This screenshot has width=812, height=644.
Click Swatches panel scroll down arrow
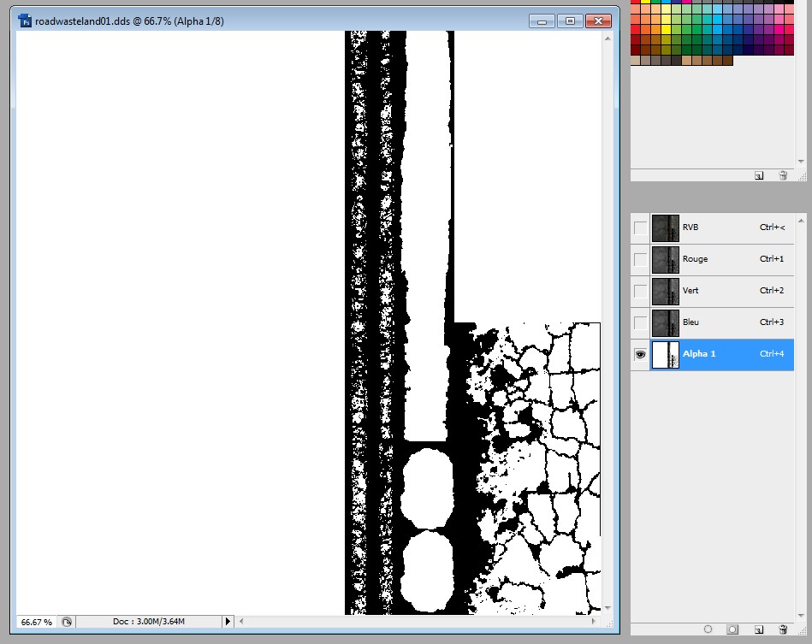point(801,162)
